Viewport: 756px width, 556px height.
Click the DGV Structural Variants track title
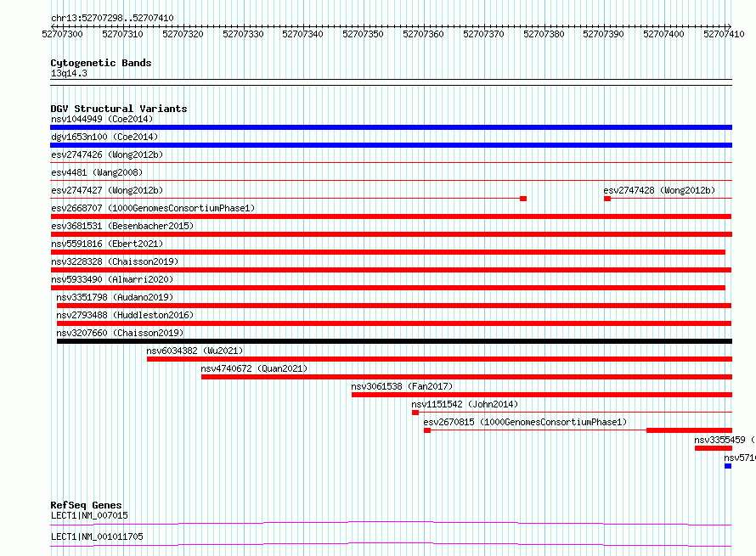click(x=119, y=109)
